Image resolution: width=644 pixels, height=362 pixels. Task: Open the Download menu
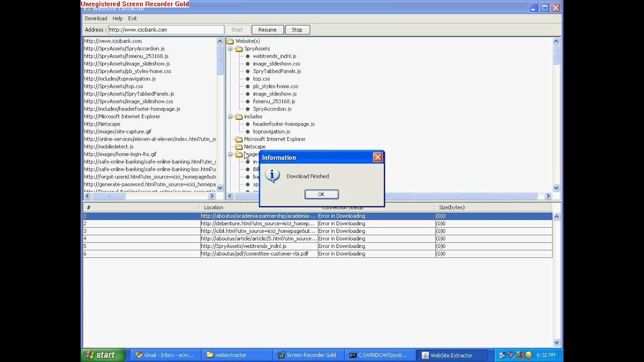[96, 19]
